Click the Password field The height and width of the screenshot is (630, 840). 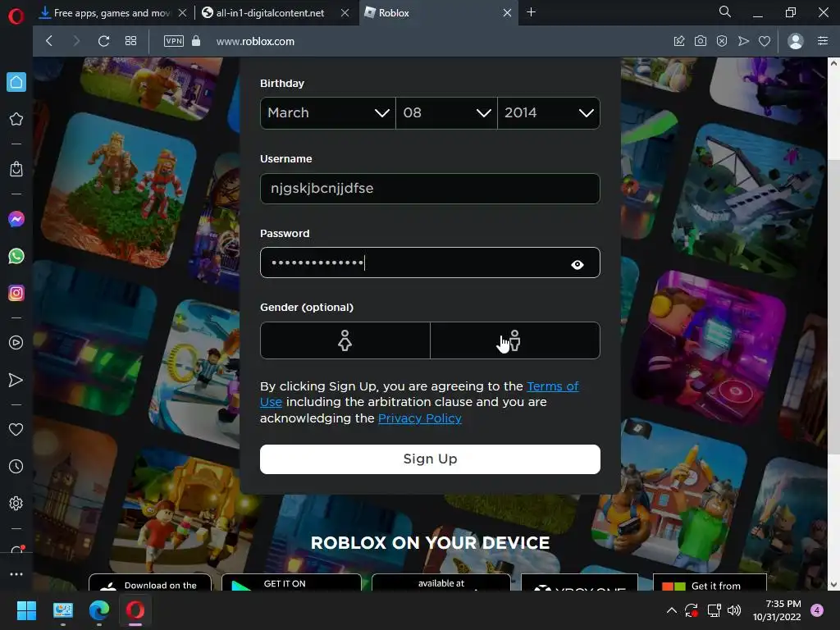coord(430,262)
